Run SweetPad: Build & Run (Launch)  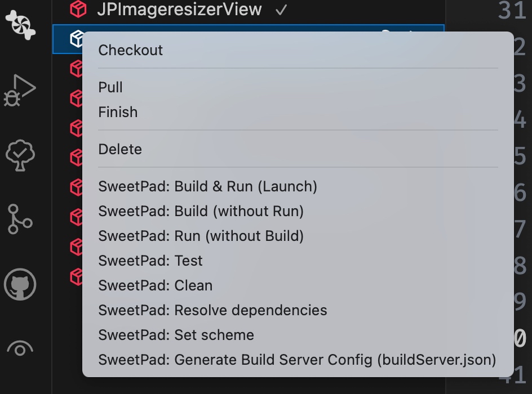[x=207, y=186]
